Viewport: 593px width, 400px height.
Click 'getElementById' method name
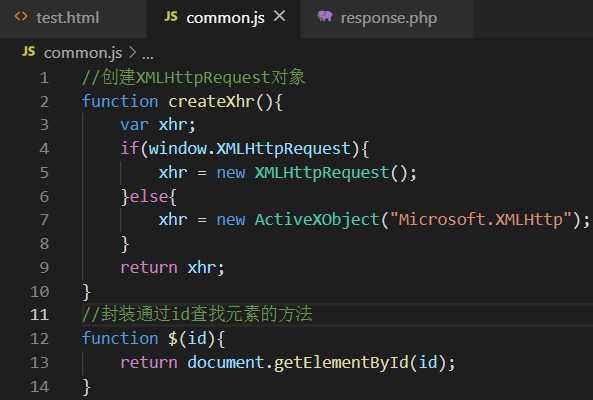pos(341,363)
